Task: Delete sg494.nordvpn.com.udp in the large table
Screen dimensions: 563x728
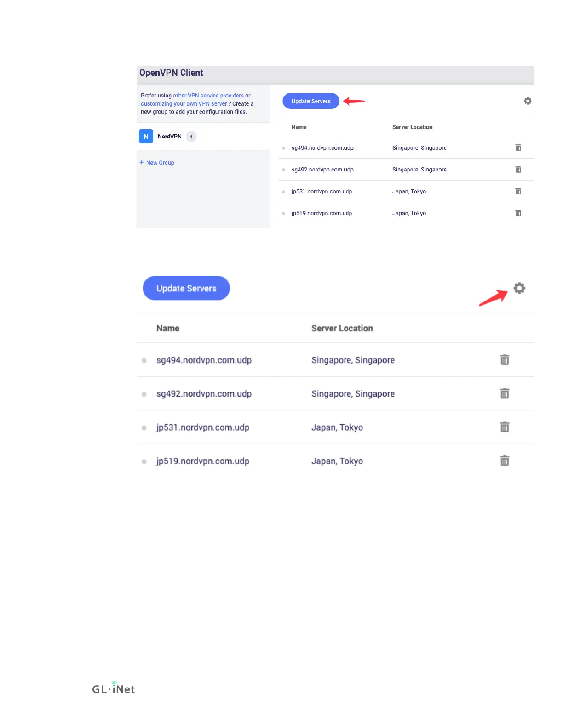Action: point(505,360)
